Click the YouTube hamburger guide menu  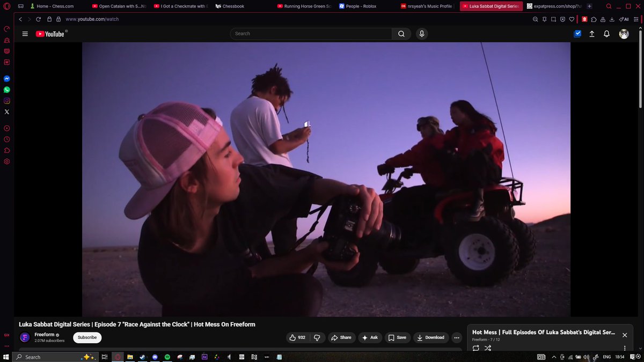pos(25,34)
